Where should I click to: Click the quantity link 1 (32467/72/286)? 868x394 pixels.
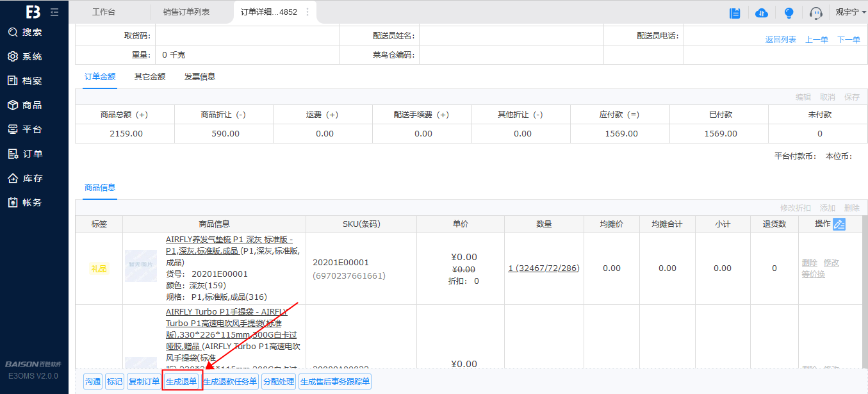544,268
